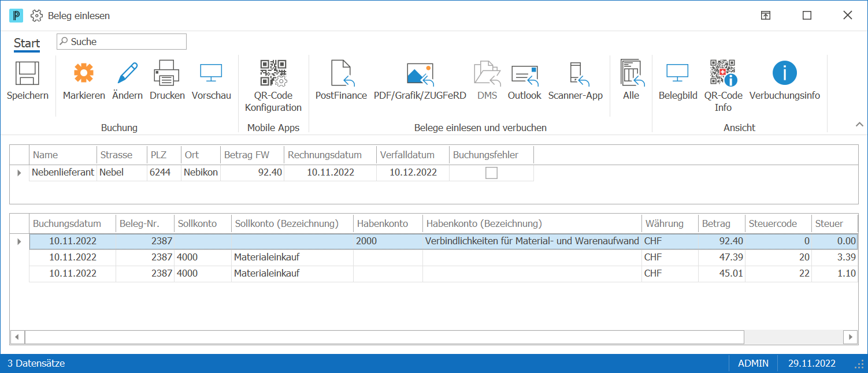The height and width of the screenshot is (373, 868).
Task: Toggle the Buchungsfehler checkbox for Nebenlieferant
Action: 491,173
